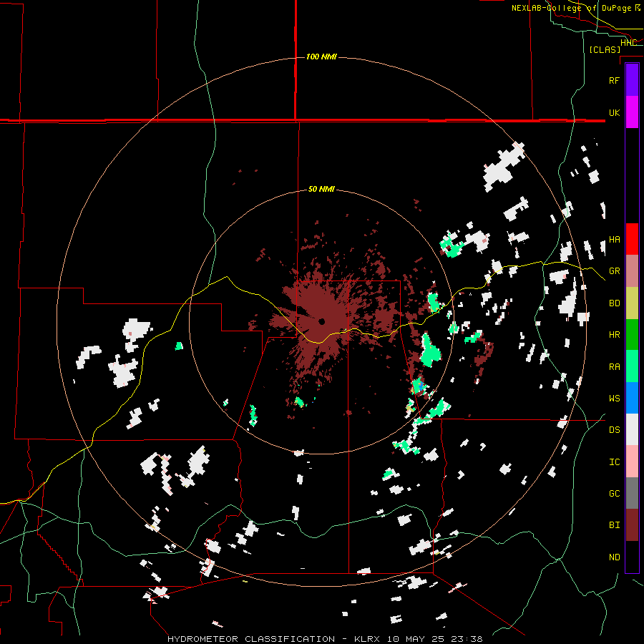The width and height of the screenshot is (644, 644).
Task: Click the DS legend label text
Action: coord(614,430)
